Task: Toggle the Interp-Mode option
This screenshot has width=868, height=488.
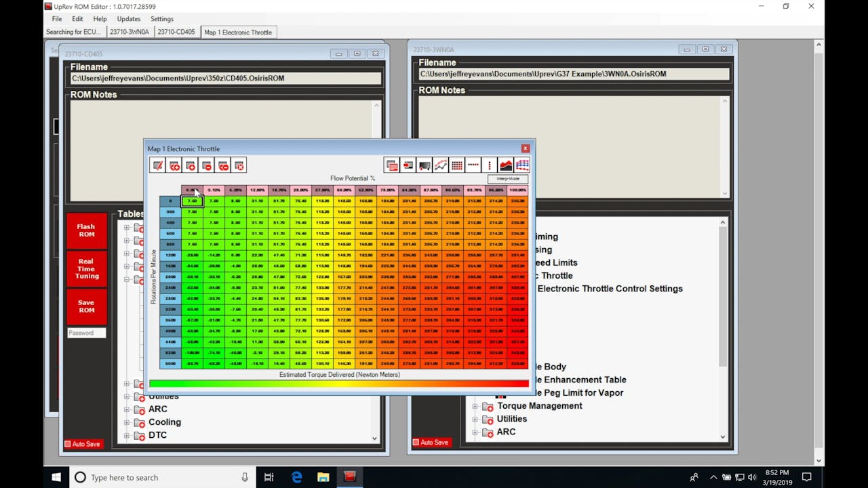Action: pos(507,178)
